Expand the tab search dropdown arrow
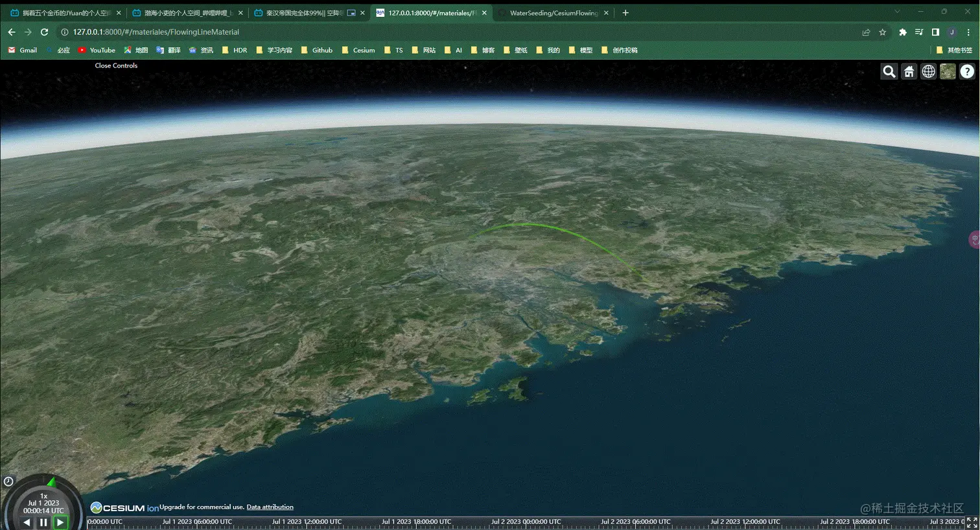This screenshot has width=980, height=530. (897, 12)
